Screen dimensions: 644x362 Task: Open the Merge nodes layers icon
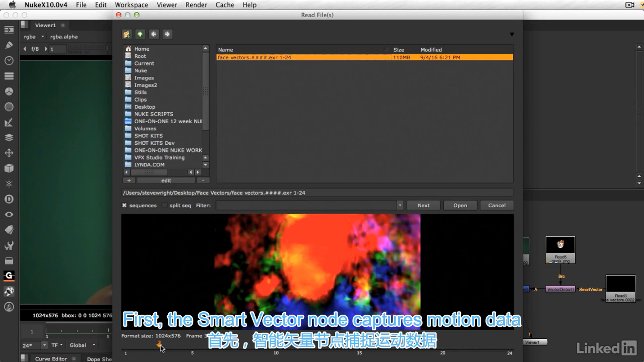pos(9,138)
